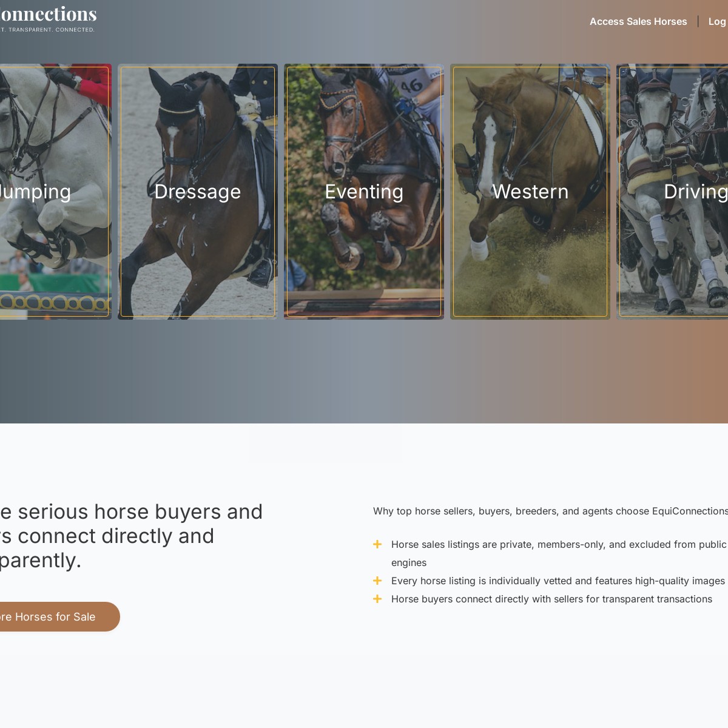Viewport: 728px width, 728px height.
Task: Click the 'Why top horse sellers' paragraph
Action: pos(550,511)
